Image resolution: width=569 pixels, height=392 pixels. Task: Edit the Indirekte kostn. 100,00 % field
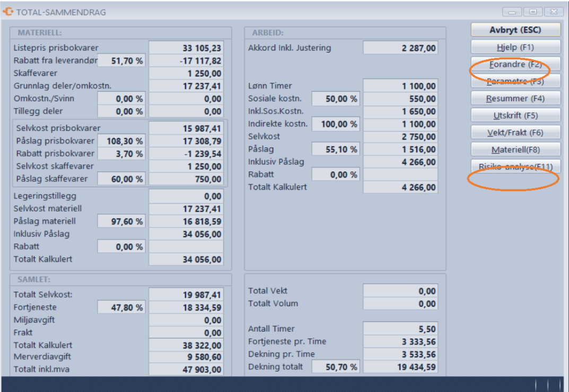[336, 124]
